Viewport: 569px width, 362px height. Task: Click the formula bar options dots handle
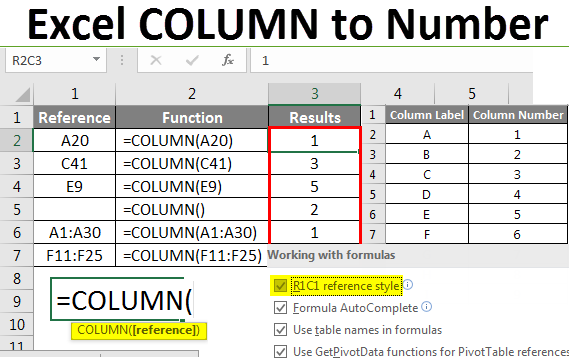(122, 60)
